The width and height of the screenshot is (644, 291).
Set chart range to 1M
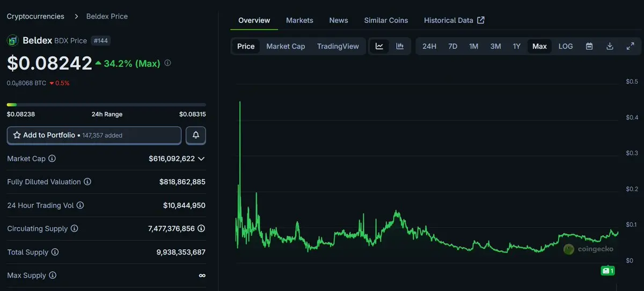pyautogui.click(x=473, y=46)
